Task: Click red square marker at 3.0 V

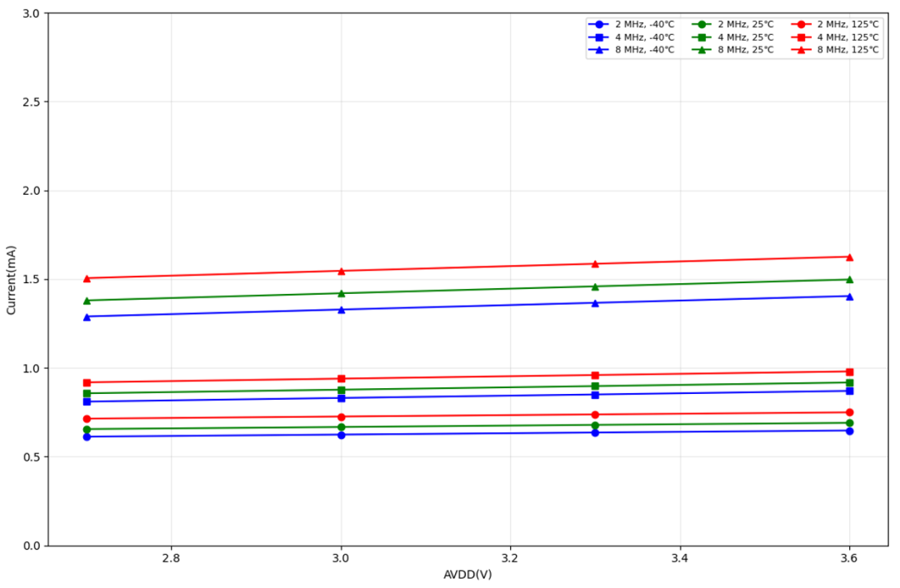Action: click(x=342, y=379)
